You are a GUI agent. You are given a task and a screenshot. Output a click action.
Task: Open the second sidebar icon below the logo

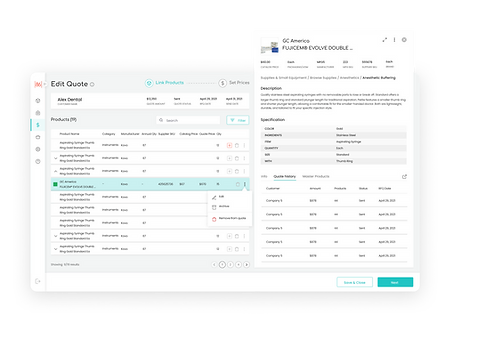click(x=38, y=113)
